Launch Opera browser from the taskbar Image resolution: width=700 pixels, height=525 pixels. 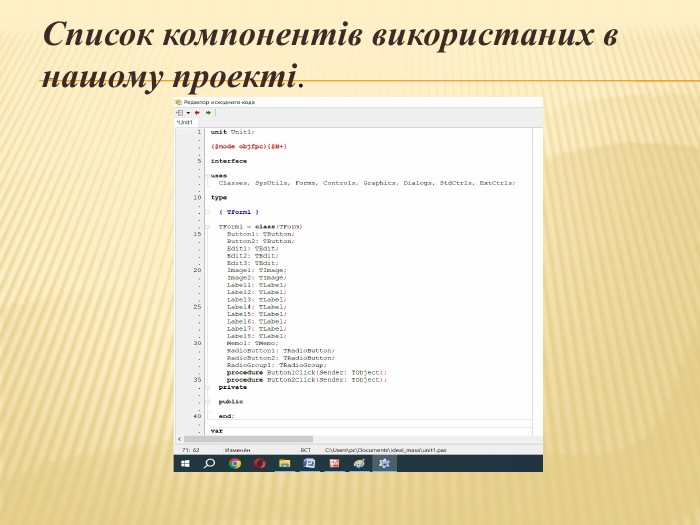pyautogui.click(x=260, y=464)
